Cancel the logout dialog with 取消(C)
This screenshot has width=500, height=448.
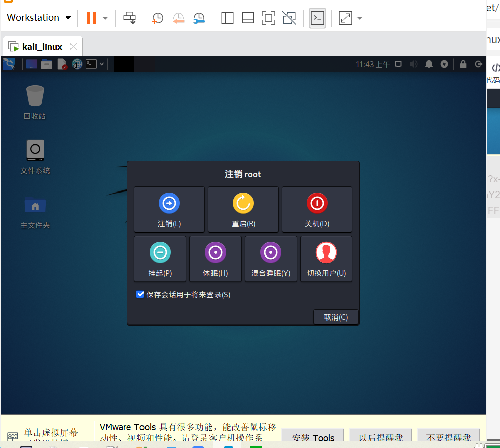coord(335,317)
